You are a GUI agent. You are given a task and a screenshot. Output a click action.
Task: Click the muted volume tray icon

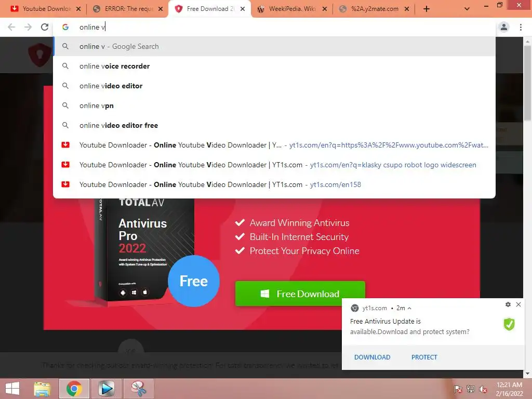pyautogui.click(x=483, y=389)
